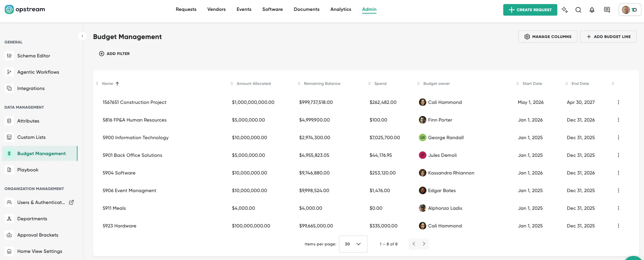The height and width of the screenshot is (260, 644).
Task: Open the notifications bell
Action: pos(592,10)
